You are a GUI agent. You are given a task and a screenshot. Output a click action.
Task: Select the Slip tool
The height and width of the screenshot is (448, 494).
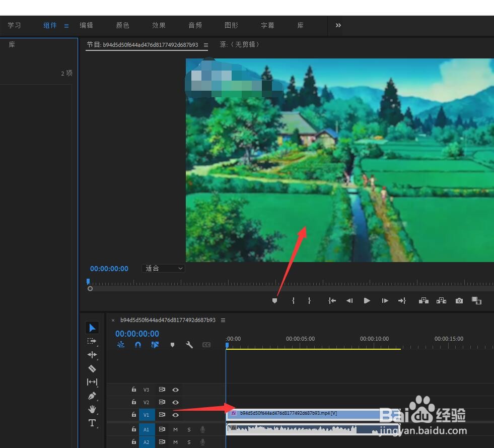(x=92, y=382)
